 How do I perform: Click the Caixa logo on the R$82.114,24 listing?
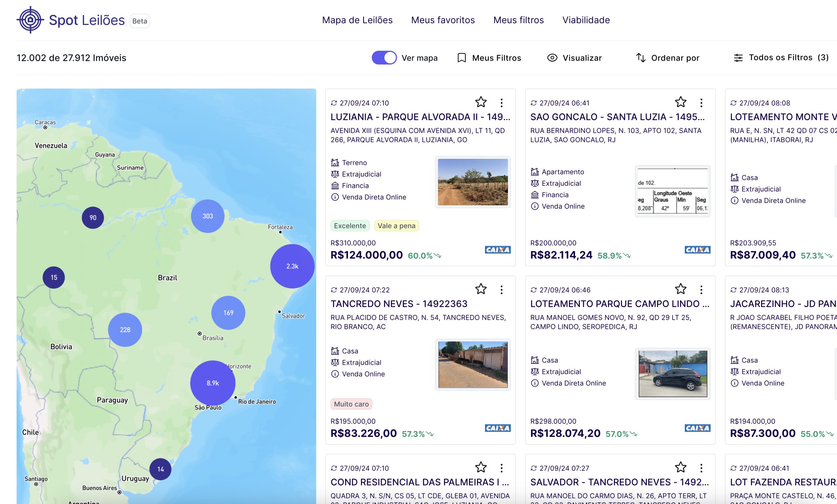(697, 250)
